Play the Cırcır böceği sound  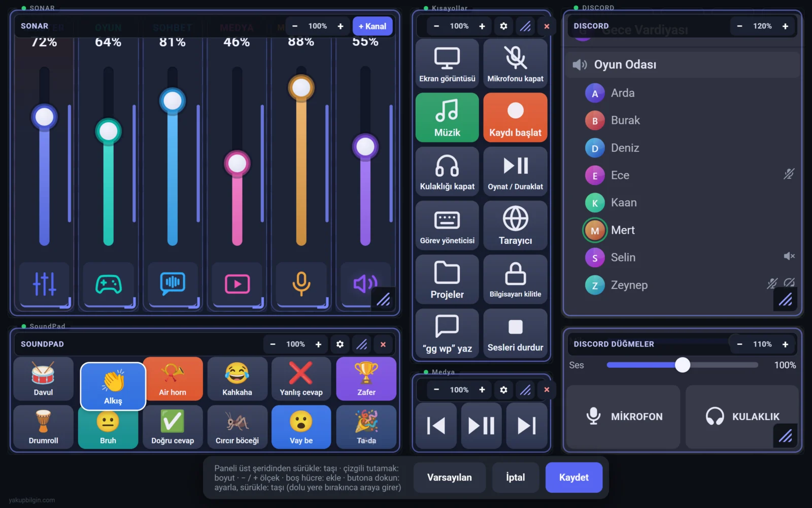(237, 427)
